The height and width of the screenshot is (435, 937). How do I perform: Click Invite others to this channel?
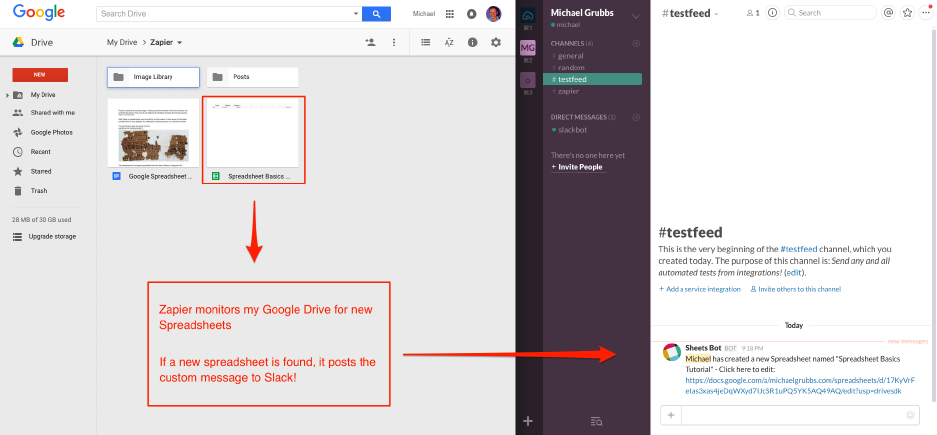click(x=795, y=289)
